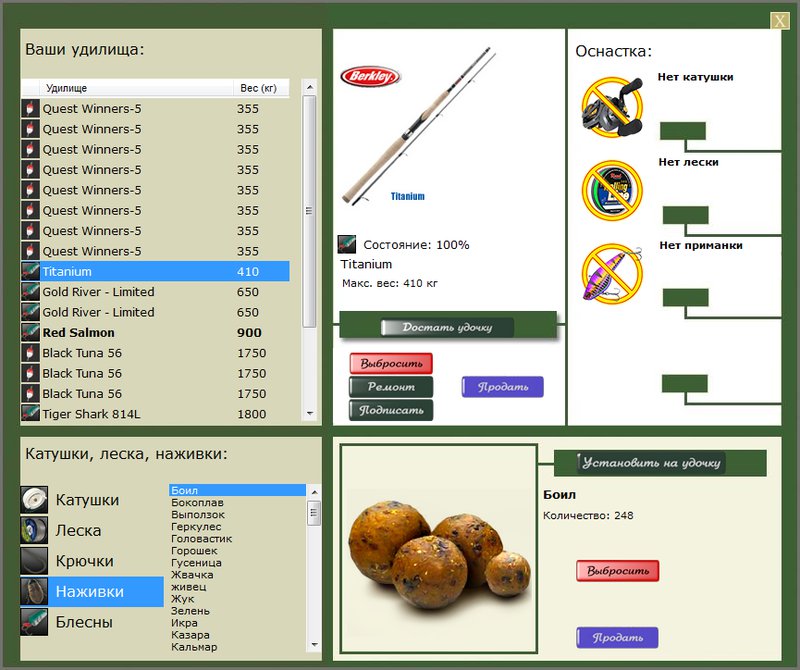The image size is (800, 670).
Task: Click the Ремонт button
Action: pyautogui.click(x=391, y=387)
